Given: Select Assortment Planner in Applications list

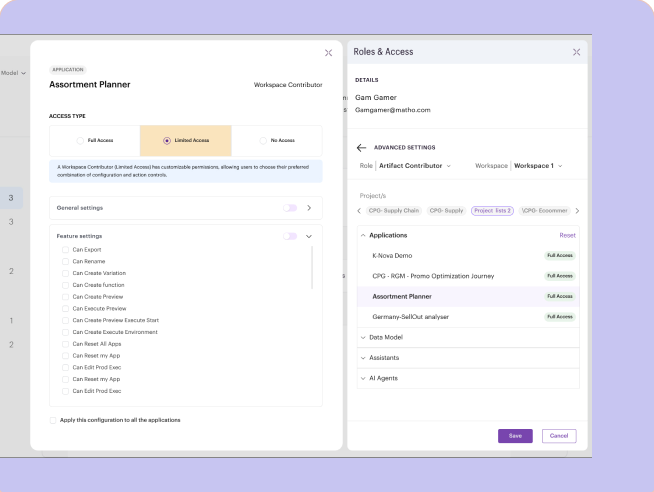Looking at the screenshot, I should point(468,296).
